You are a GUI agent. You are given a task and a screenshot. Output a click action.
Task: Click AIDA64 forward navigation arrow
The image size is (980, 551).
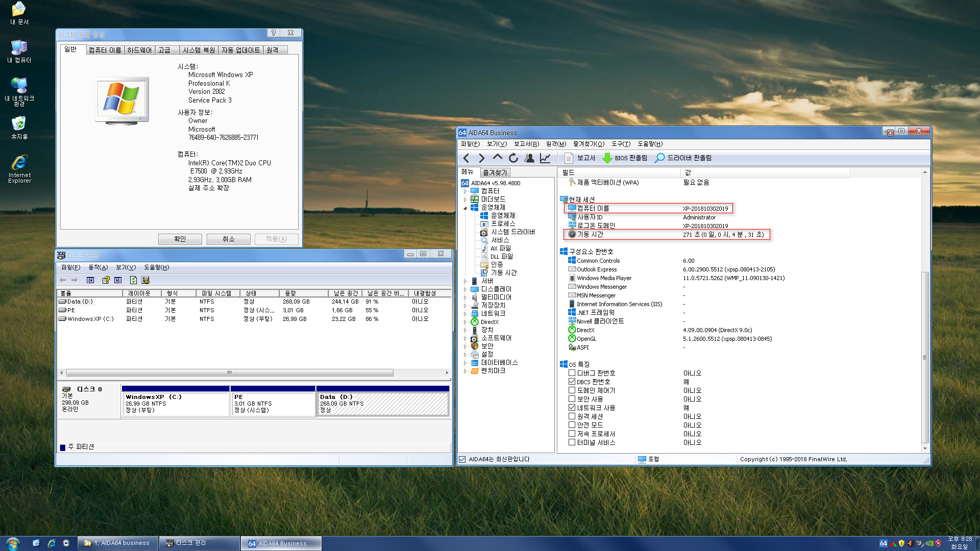pyautogui.click(x=481, y=158)
